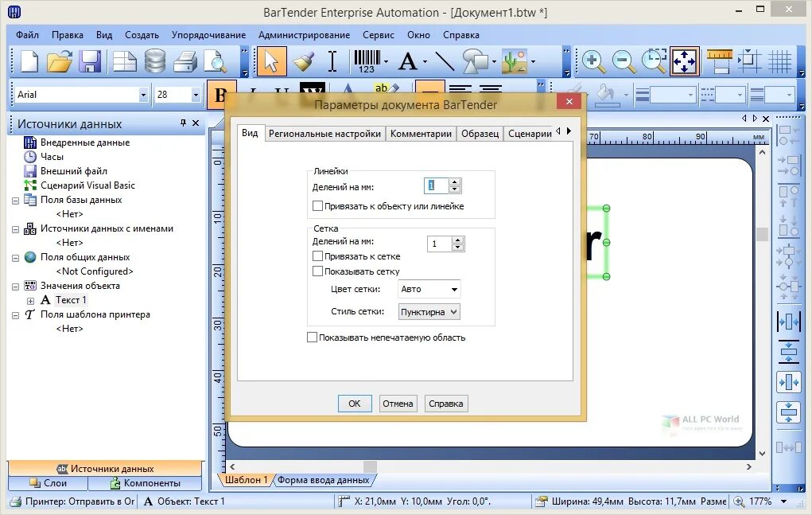Click the horizontal scrollbar thumb below the canvas
Viewport: 812px width, 515px height.
(x=370, y=466)
